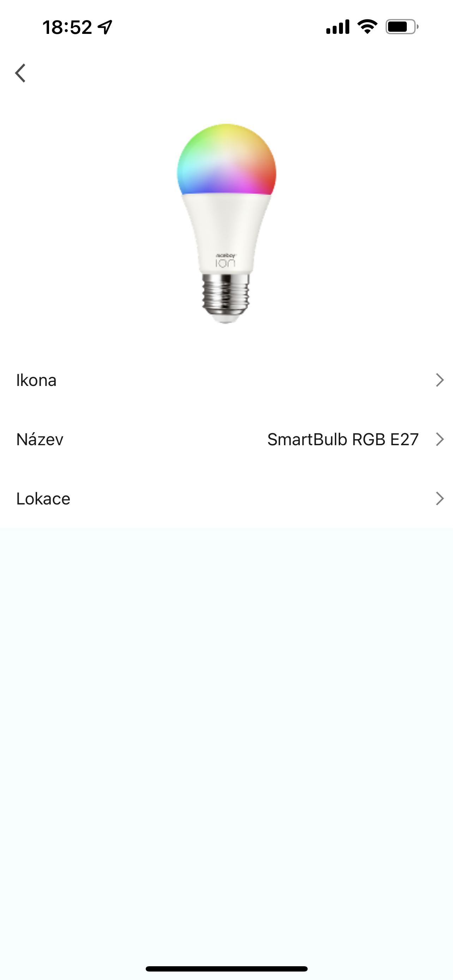The image size is (453, 980).
Task: Tap the cellular signal strength icon
Action: (x=337, y=27)
